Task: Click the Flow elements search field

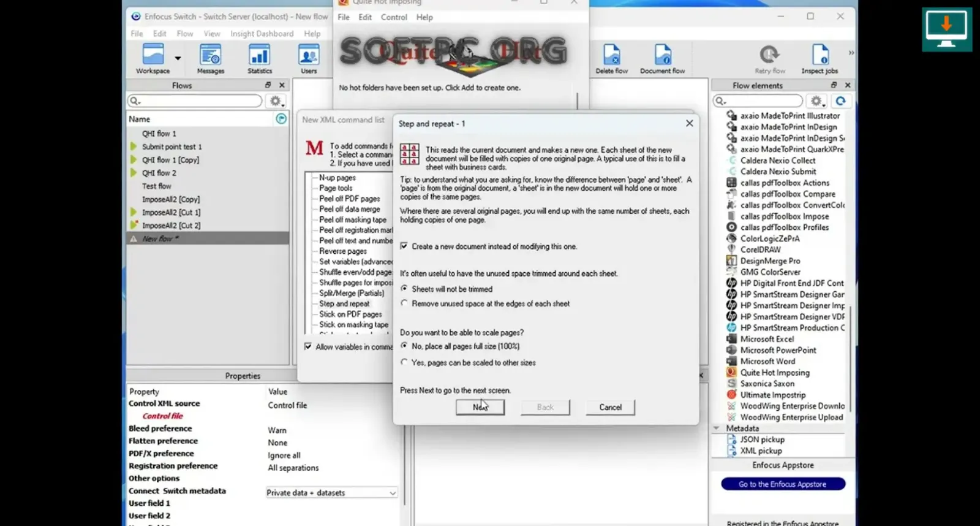Action: [758, 101]
